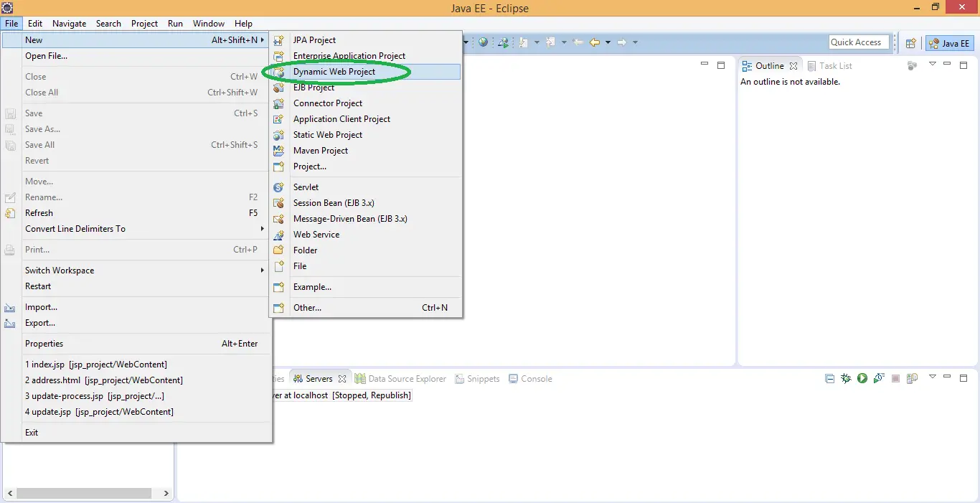Select Message-Driven Bean (EJB 3.x) entry
The height and width of the screenshot is (503, 980).
pos(366,219)
